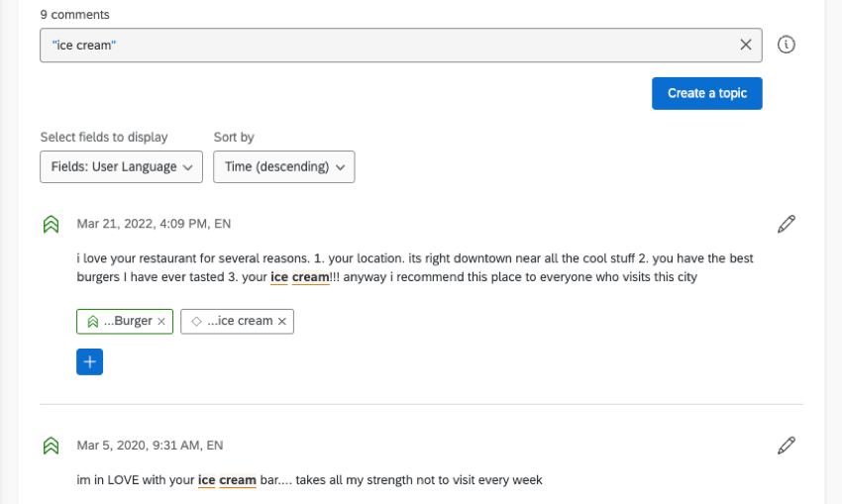Select the Burger topic tag
842x504 pixels.
(x=128, y=321)
